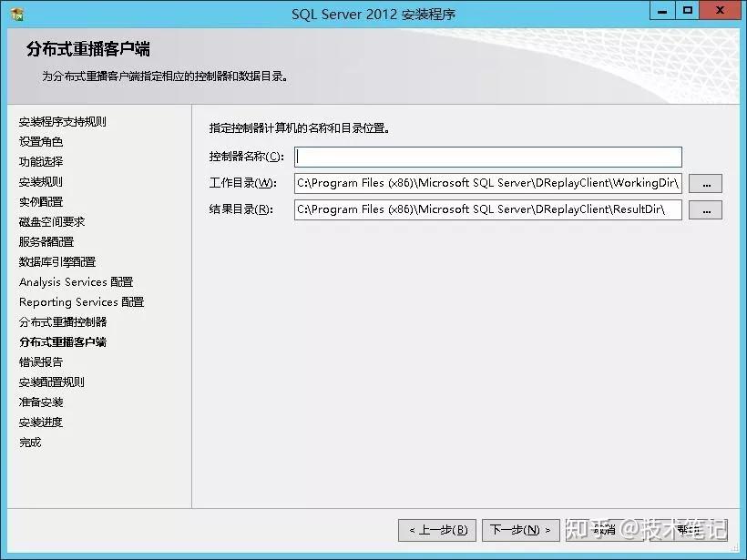Select 数据库引擎配置 step
The image size is (747, 560).
click(x=50, y=261)
